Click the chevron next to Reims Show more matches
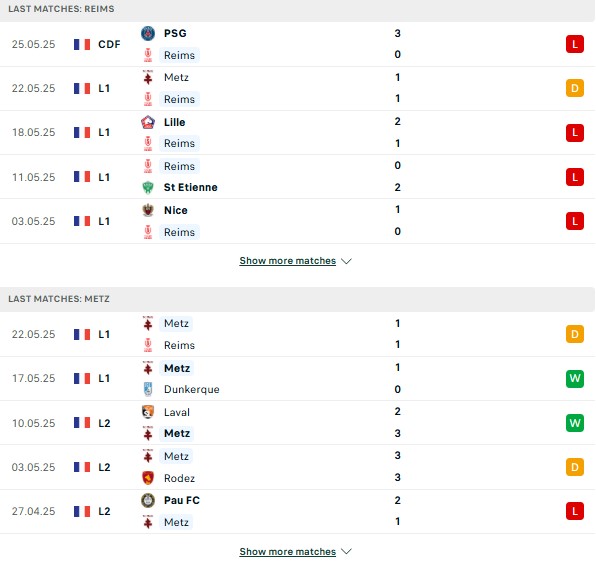Image resolution: width=596 pixels, height=568 pixels. coord(346,261)
